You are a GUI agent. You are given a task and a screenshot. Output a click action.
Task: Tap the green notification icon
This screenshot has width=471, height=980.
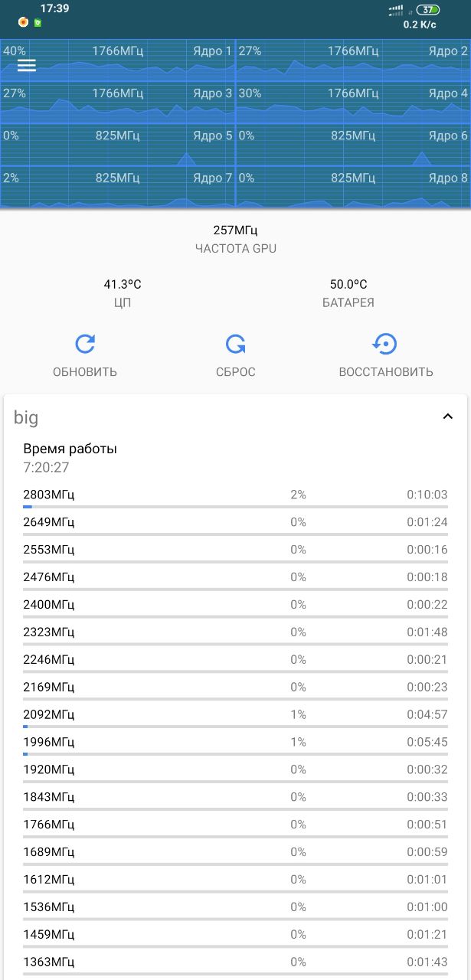click(x=37, y=22)
